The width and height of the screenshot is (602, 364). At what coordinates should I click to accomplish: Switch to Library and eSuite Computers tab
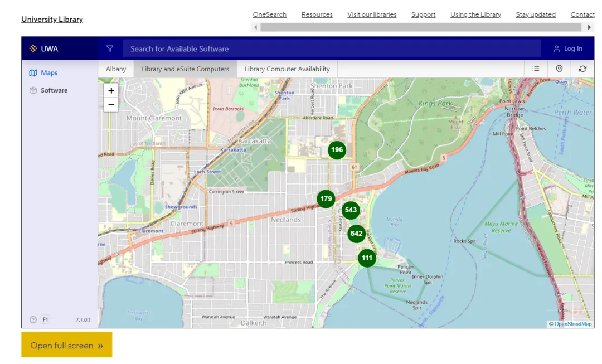pyautogui.click(x=185, y=69)
